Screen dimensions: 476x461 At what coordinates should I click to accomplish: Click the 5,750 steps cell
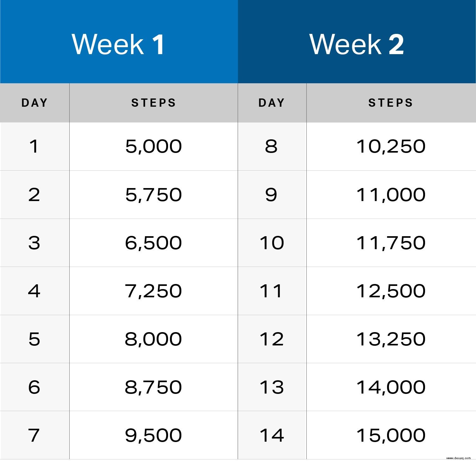tap(153, 194)
